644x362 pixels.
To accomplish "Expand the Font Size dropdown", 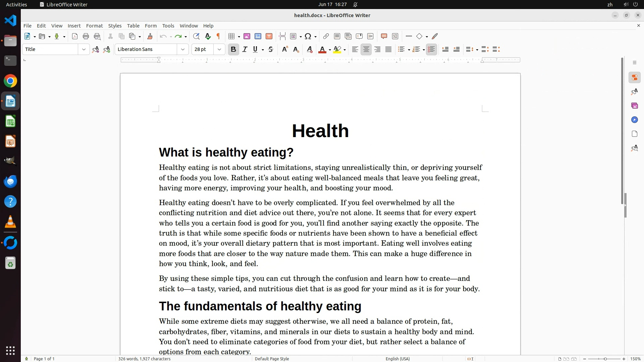I will pyautogui.click(x=219, y=50).
